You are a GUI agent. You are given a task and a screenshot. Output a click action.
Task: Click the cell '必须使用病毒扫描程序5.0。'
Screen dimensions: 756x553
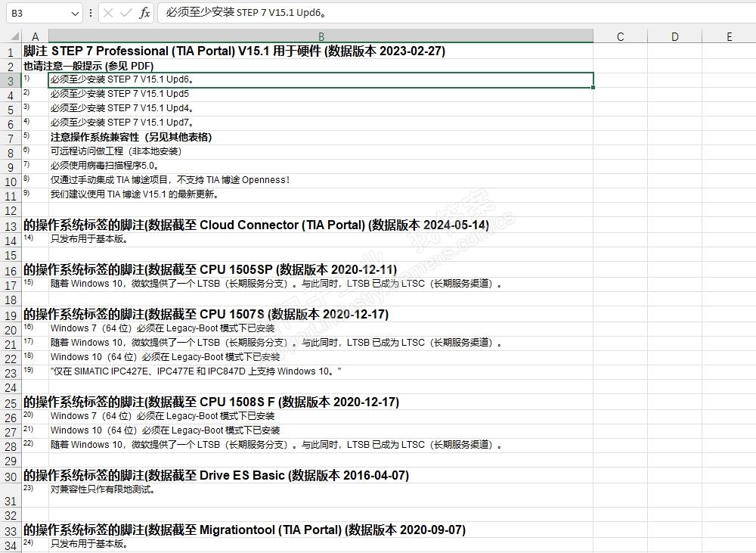click(x=321, y=166)
